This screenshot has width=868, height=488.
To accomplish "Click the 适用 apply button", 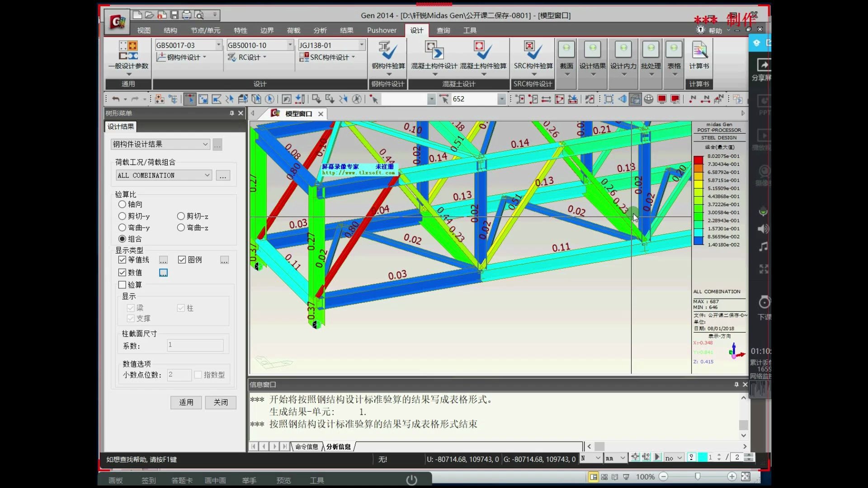I will click(186, 402).
